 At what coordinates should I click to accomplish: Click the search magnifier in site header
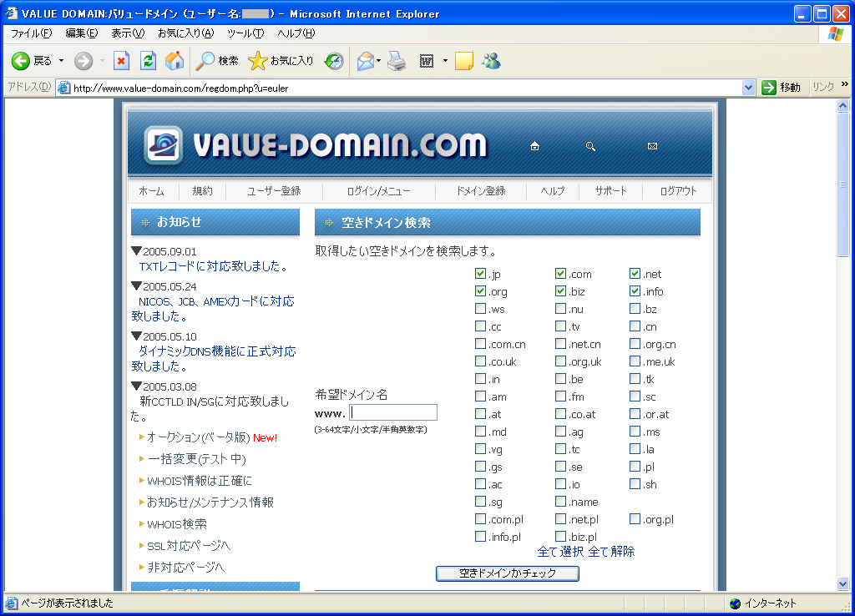tap(590, 146)
